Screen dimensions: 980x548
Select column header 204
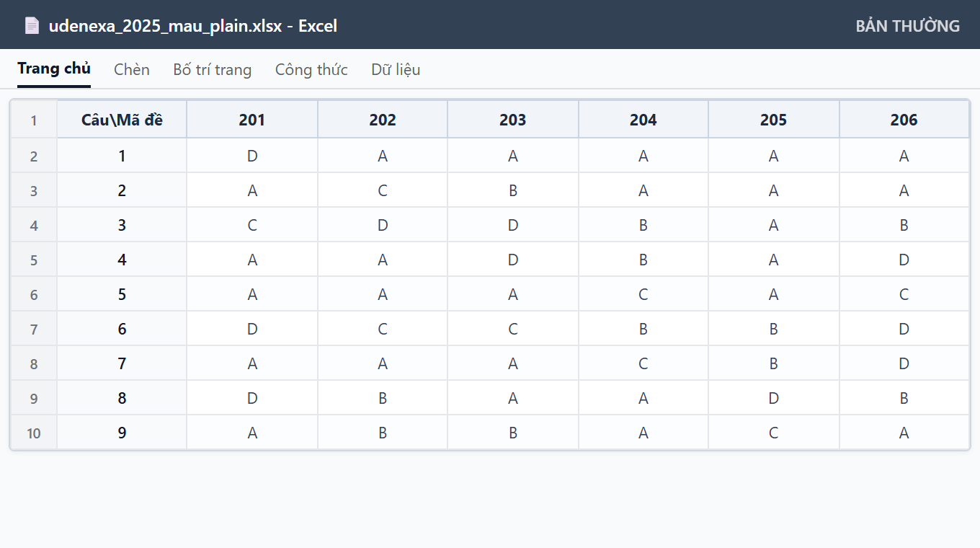pos(643,120)
